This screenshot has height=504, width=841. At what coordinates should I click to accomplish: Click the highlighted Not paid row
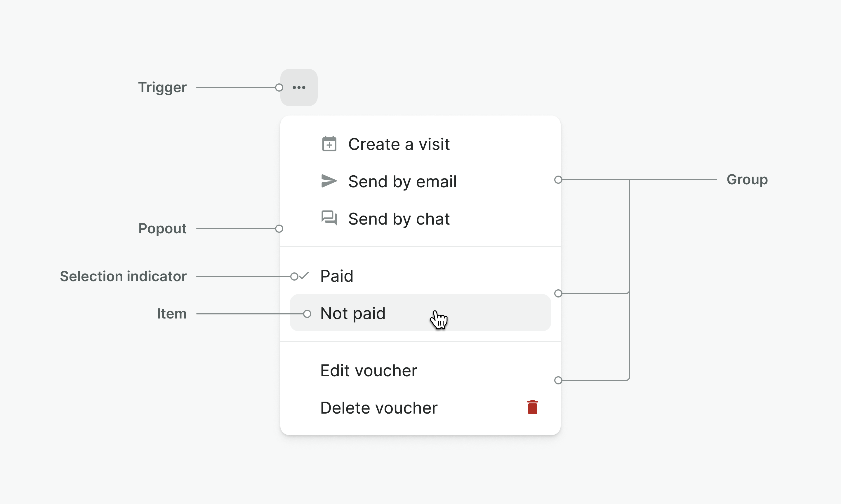click(420, 313)
